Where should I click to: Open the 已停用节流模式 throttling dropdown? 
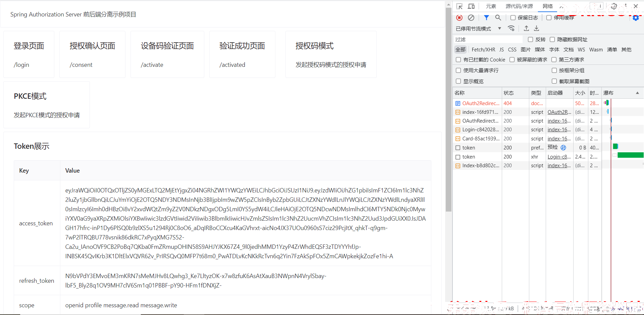click(479, 29)
